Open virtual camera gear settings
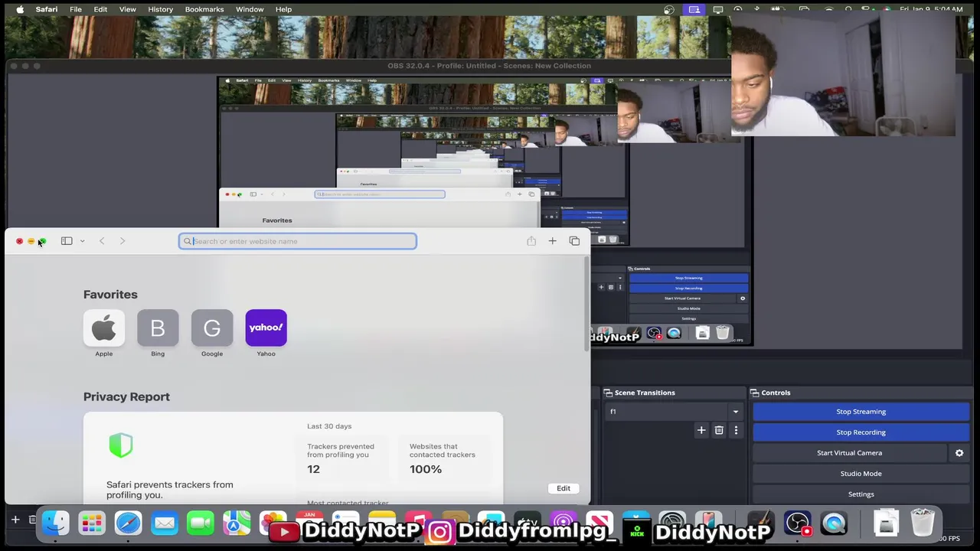The image size is (980, 551). (959, 453)
